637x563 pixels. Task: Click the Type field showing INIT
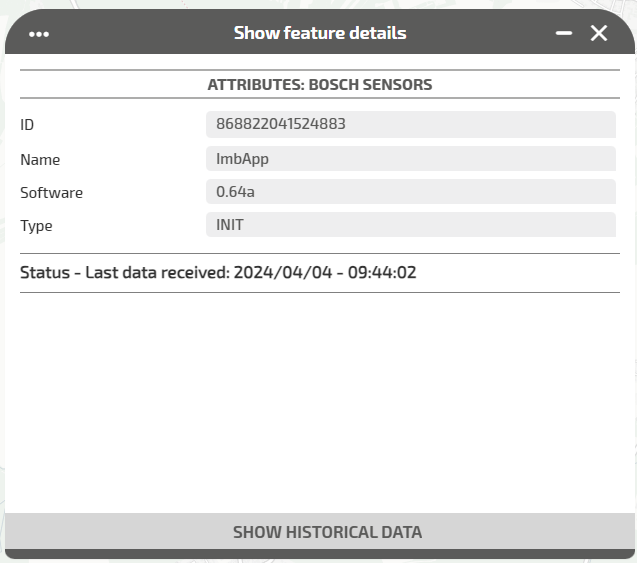tap(410, 225)
